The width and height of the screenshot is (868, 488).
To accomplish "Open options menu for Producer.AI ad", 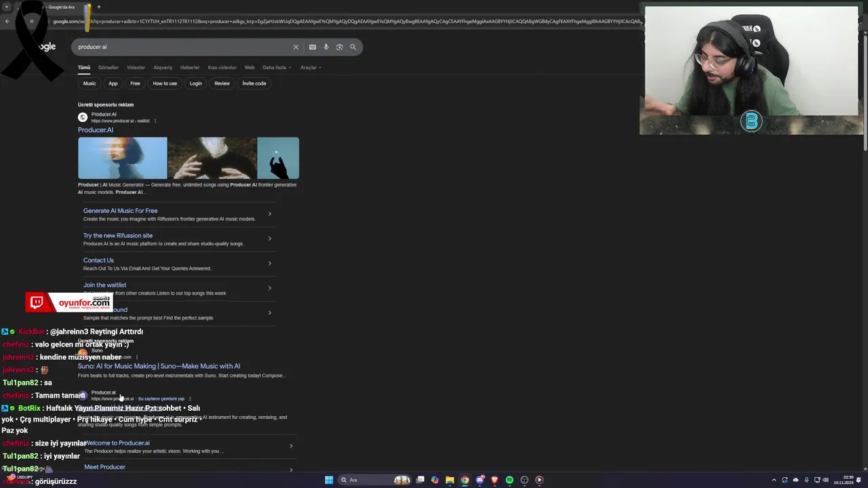I will (155, 121).
